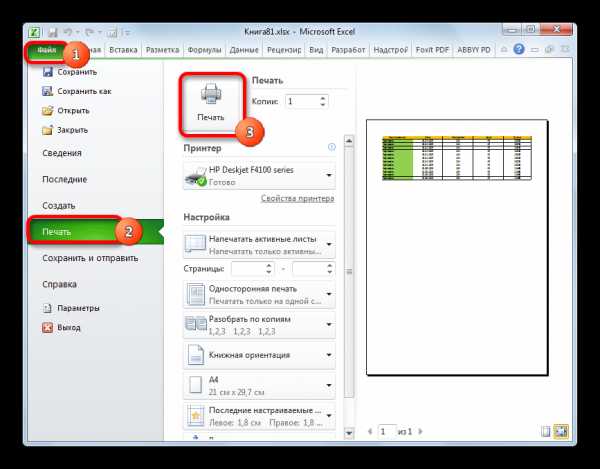Switch to the Разметка ribbon tab
The width and height of the screenshot is (600, 469).
(x=163, y=50)
